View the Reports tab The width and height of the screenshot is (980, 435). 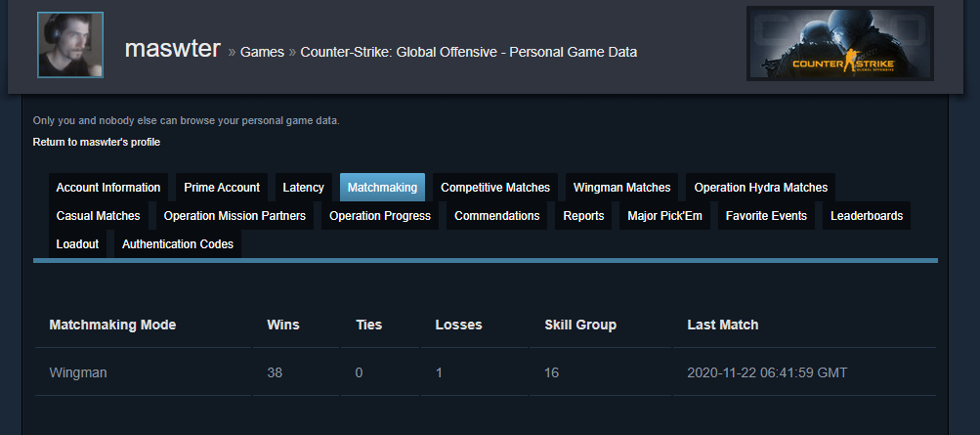[583, 216]
